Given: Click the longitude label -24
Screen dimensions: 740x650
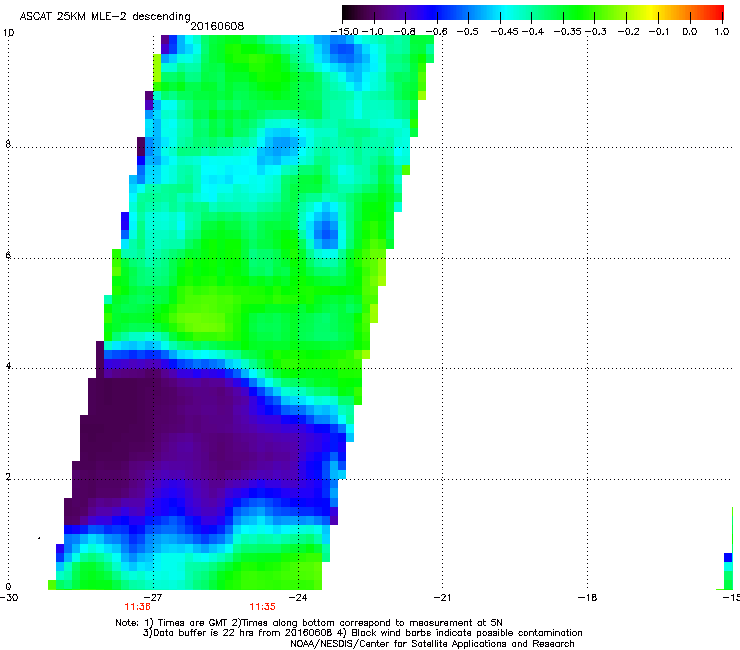Looking at the screenshot, I should [298, 598].
